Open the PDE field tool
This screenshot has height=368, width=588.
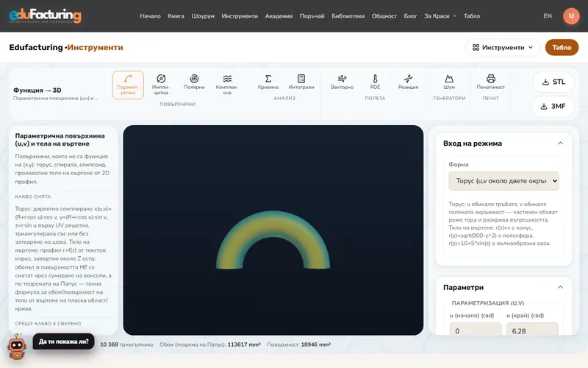(x=375, y=82)
